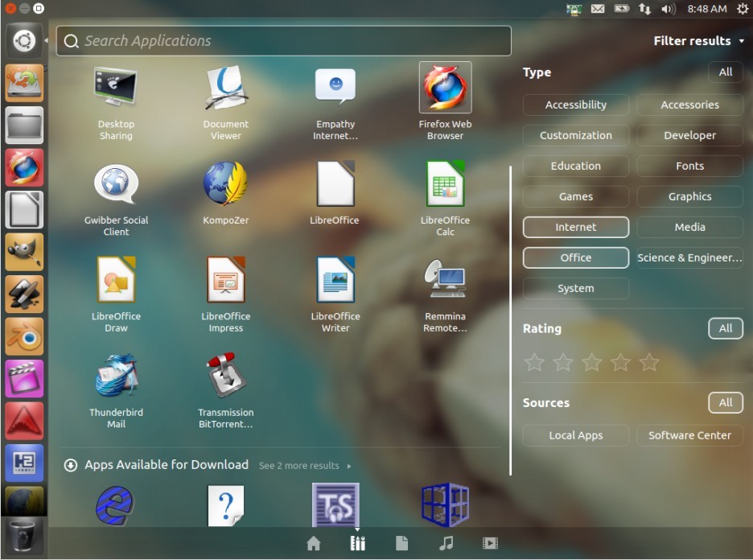Open LibreOffice start center in results
The image size is (753, 560).
(x=335, y=194)
